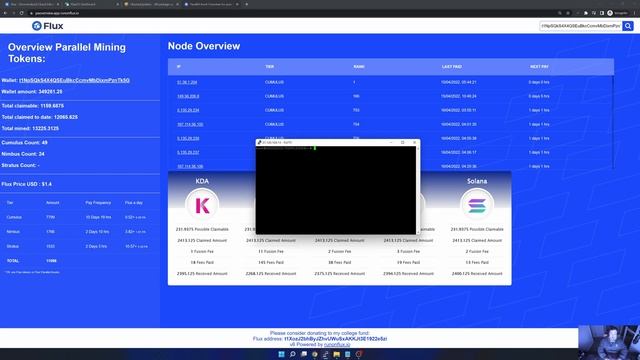Open node IP link with rank 754
The image size is (640, 360).
click(190, 124)
